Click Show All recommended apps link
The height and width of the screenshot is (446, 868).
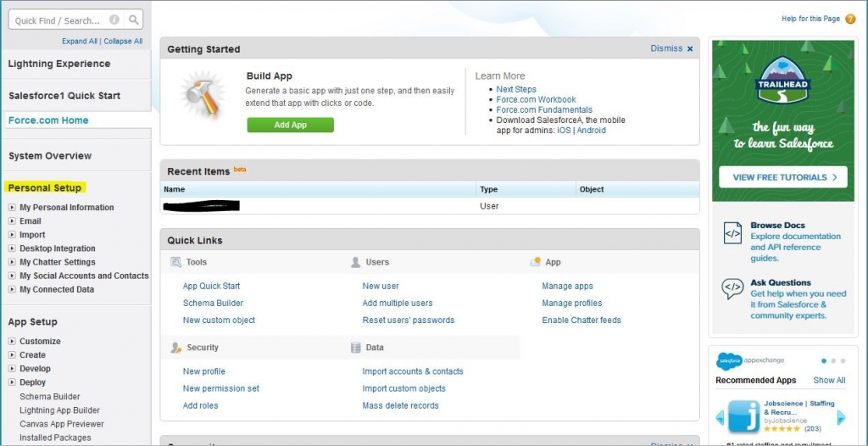coord(829,380)
